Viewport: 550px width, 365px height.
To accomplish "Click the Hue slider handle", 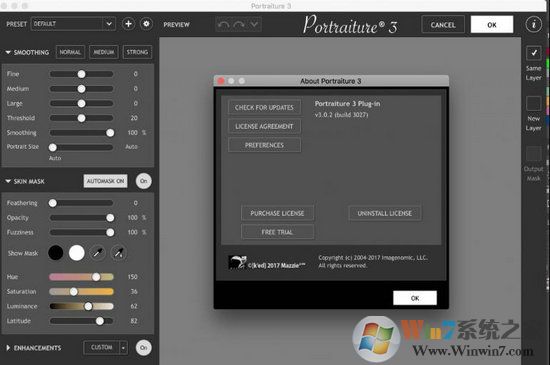I will click(x=96, y=277).
